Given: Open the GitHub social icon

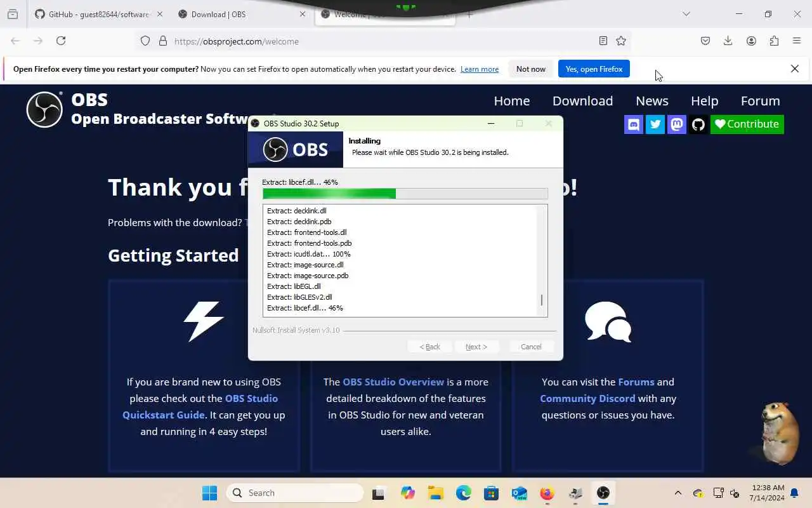Looking at the screenshot, I should [x=698, y=124].
